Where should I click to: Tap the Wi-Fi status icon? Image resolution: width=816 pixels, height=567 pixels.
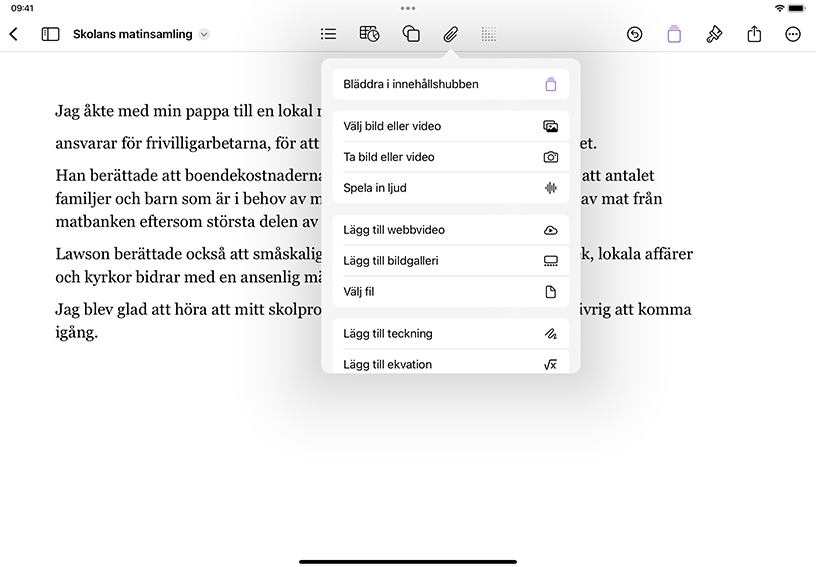coord(779,8)
